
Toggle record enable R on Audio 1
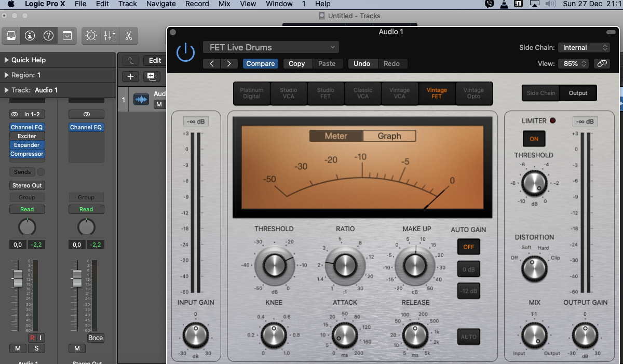pyautogui.click(x=32, y=338)
